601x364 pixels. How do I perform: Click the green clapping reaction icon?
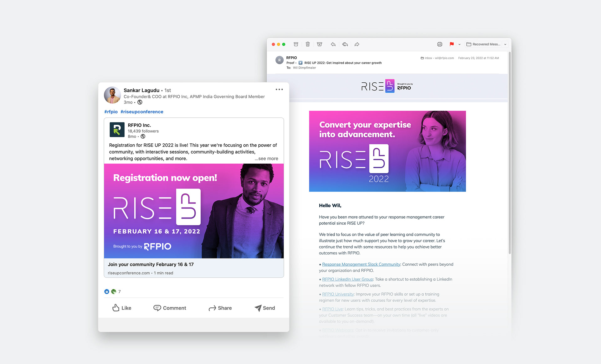tap(114, 292)
